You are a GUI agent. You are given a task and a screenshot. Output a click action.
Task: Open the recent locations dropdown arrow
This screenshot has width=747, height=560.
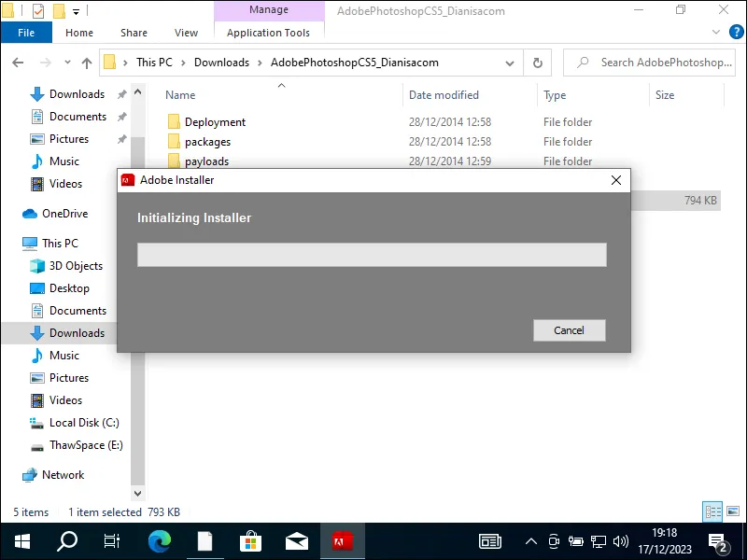point(65,63)
